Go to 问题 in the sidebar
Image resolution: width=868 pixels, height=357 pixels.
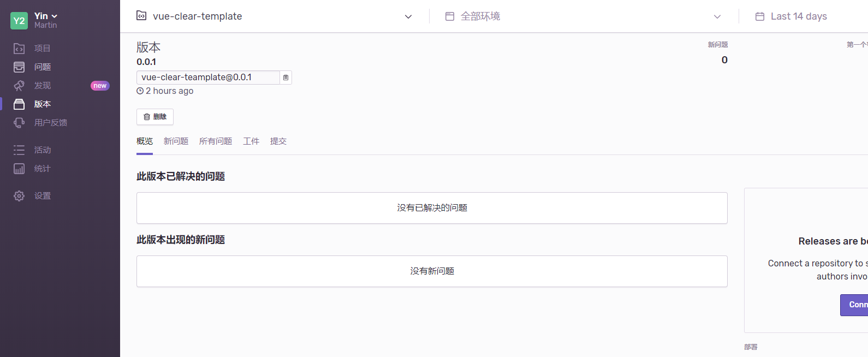click(43, 67)
